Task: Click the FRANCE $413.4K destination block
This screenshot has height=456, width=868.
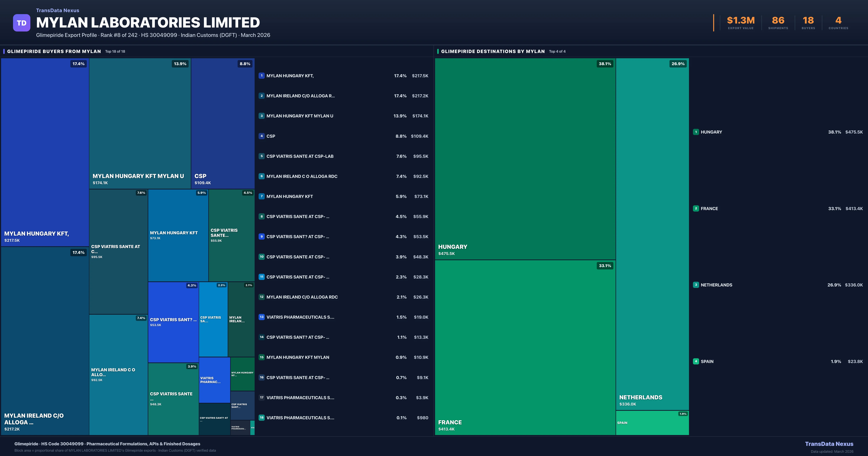Action: click(525, 347)
